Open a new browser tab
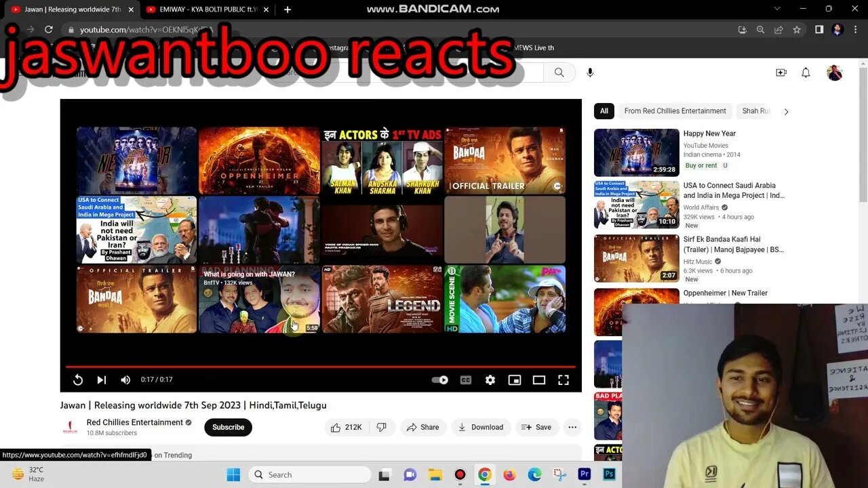This screenshot has width=868, height=488. tap(288, 9)
